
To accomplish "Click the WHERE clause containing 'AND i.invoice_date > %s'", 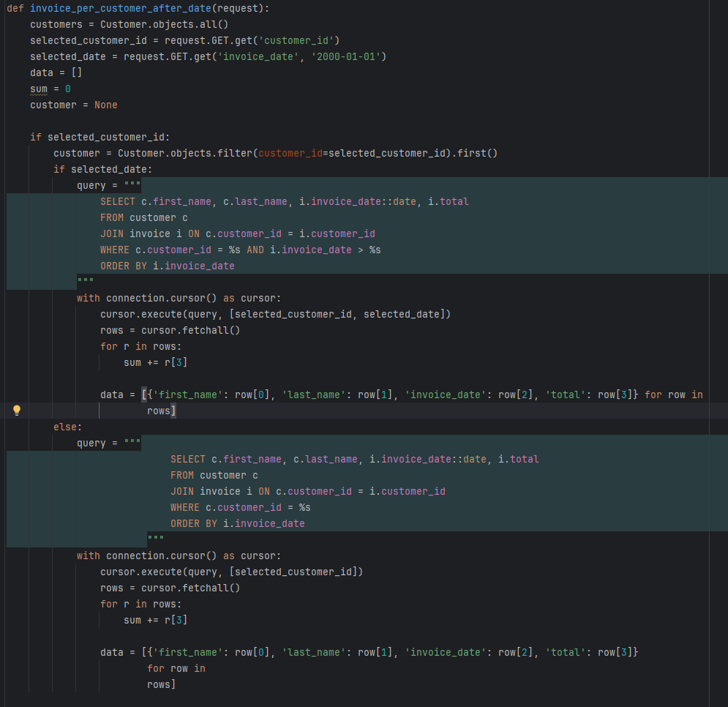I will coord(241,250).
